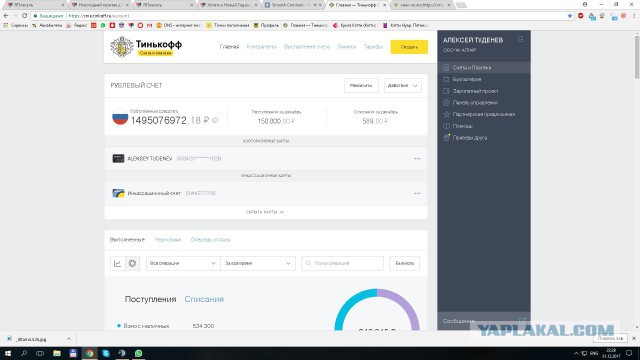This screenshot has width=640, height=360.
Task: Click the red Adblock extension icon
Action: point(581,16)
